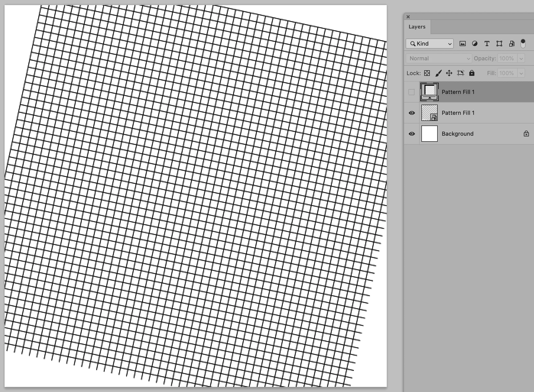The height and width of the screenshot is (392, 534).
Task: Expand the Opacity slider arrow
Action: point(521,59)
